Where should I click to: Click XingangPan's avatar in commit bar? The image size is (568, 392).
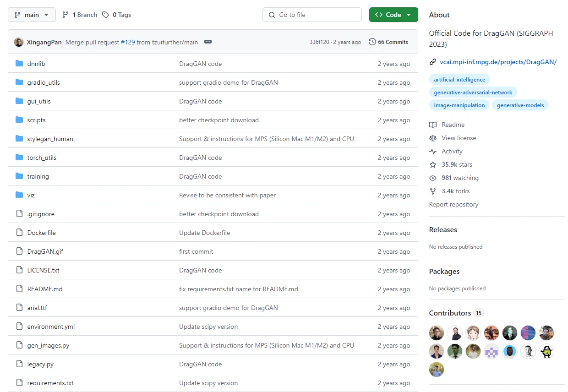[19, 42]
